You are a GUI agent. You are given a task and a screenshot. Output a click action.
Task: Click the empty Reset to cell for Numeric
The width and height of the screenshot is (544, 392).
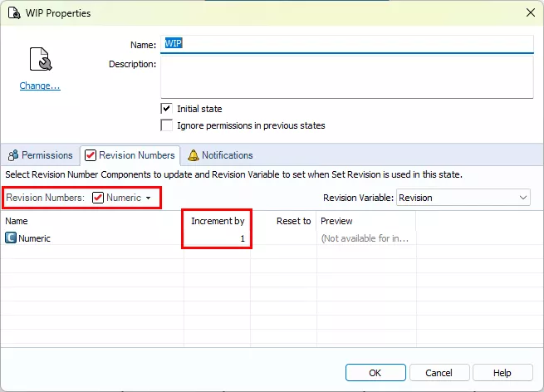pos(283,238)
